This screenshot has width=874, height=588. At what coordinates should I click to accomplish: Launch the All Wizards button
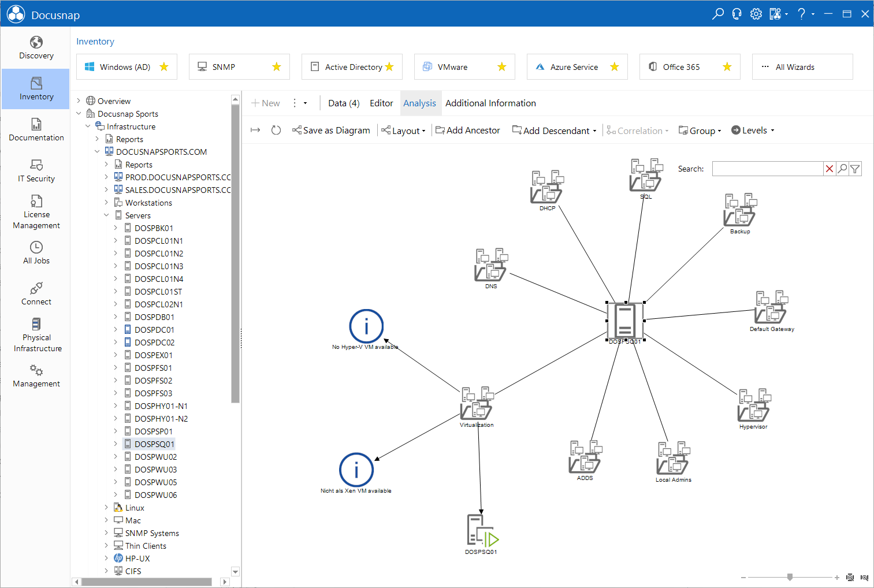point(802,67)
